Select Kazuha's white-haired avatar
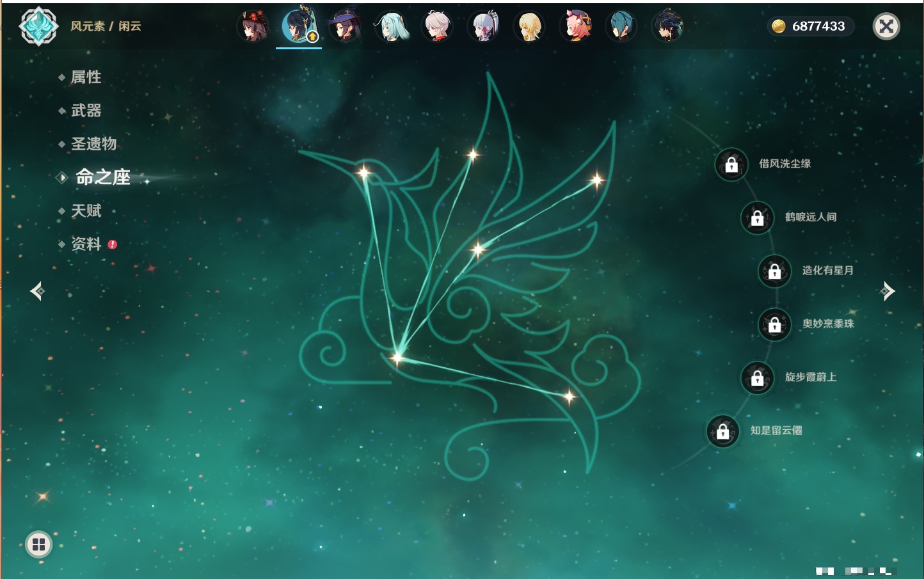Screen dimensions: 924x579 click(438, 27)
